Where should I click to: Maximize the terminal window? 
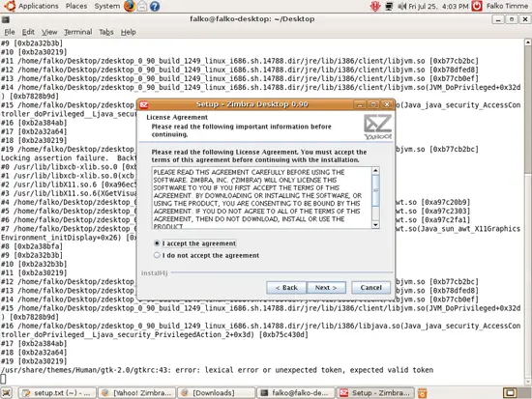(x=512, y=19)
